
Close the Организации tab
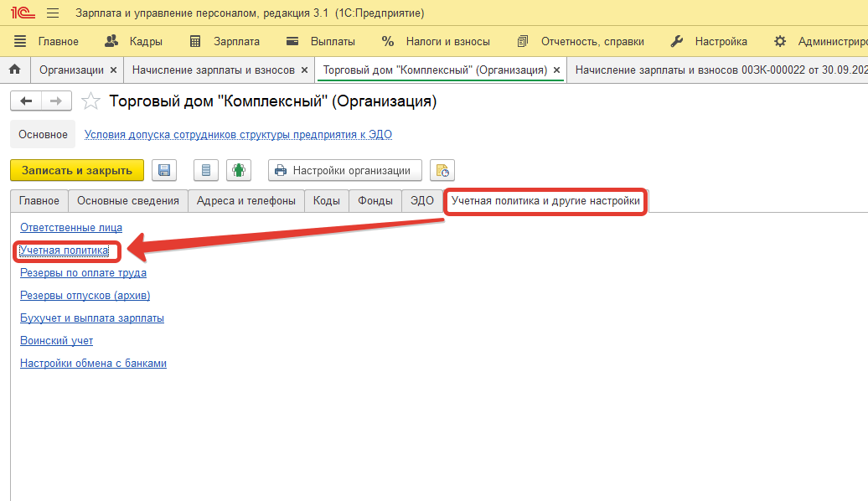113,70
